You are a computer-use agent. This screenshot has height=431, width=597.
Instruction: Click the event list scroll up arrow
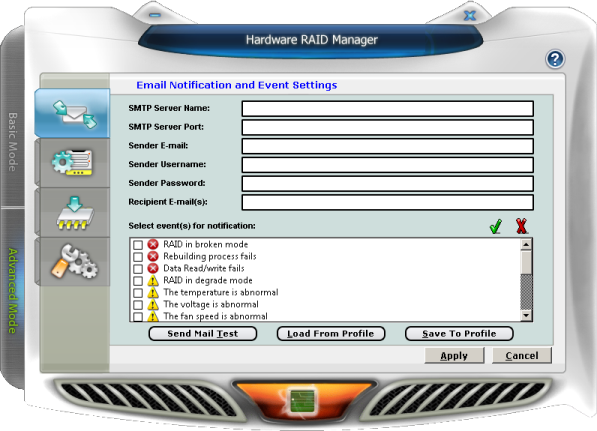[526, 244]
